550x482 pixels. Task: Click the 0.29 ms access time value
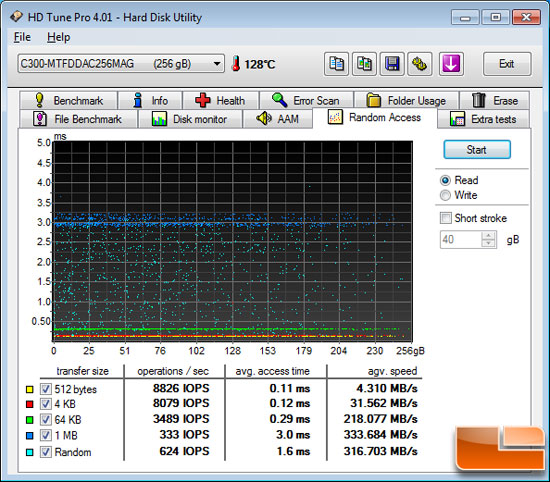tap(290, 419)
